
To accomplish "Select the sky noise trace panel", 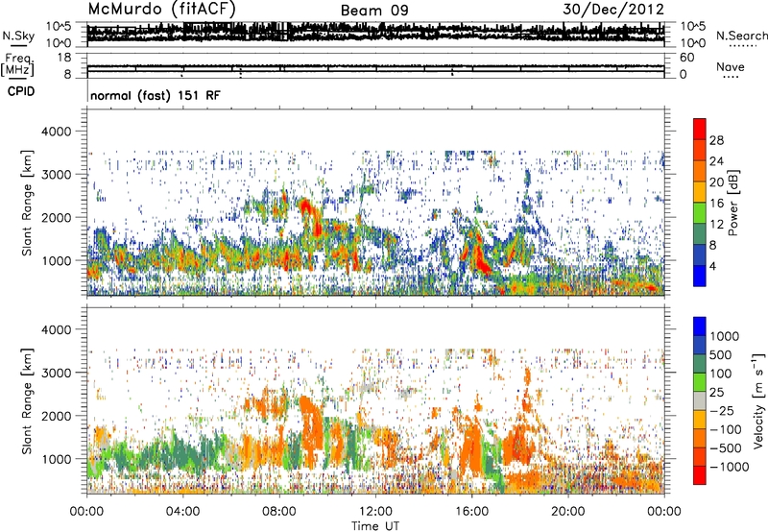I will [x=375, y=35].
